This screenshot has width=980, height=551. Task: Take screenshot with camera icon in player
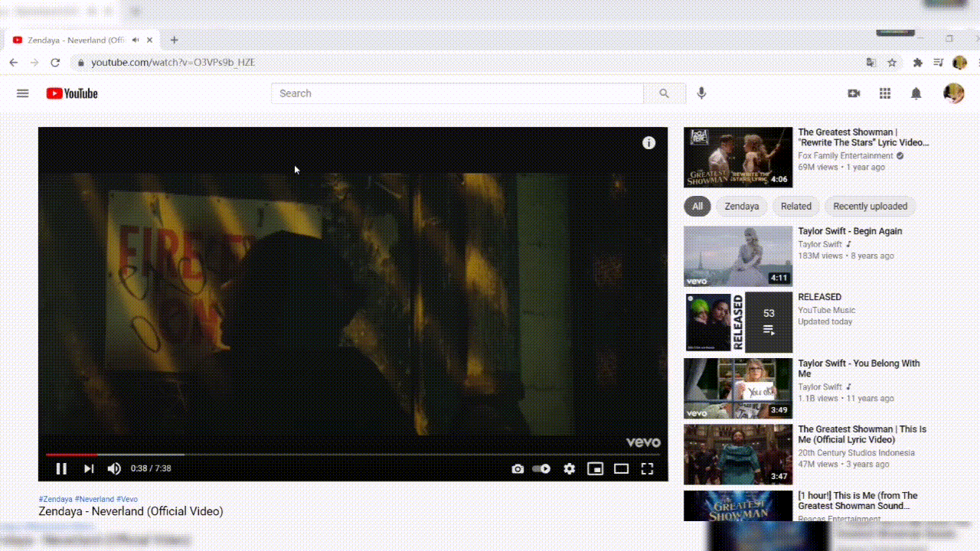pyautogui.click(x=518, y=469)
